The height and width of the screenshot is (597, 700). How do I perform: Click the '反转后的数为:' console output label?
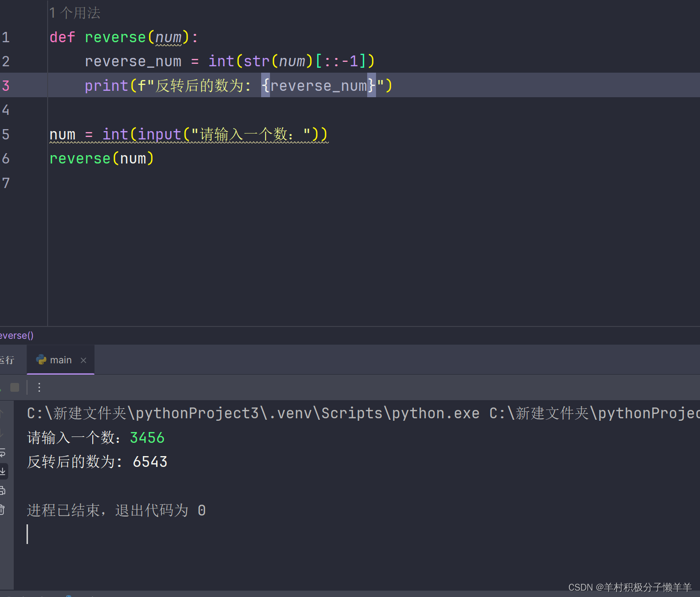tap(75, 461)
